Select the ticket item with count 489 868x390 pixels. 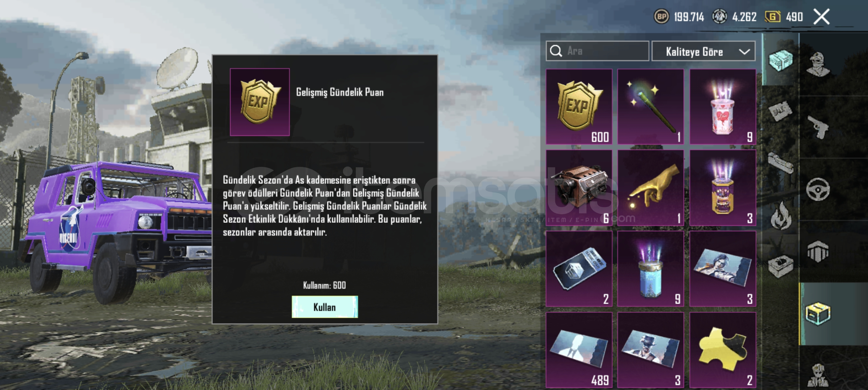click(x=579, y=350)
